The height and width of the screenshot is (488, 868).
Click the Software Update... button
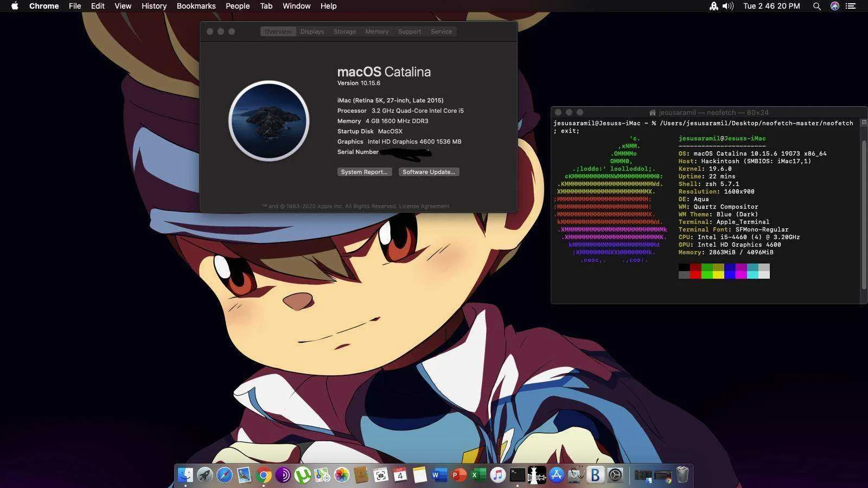tap(429, 172)
